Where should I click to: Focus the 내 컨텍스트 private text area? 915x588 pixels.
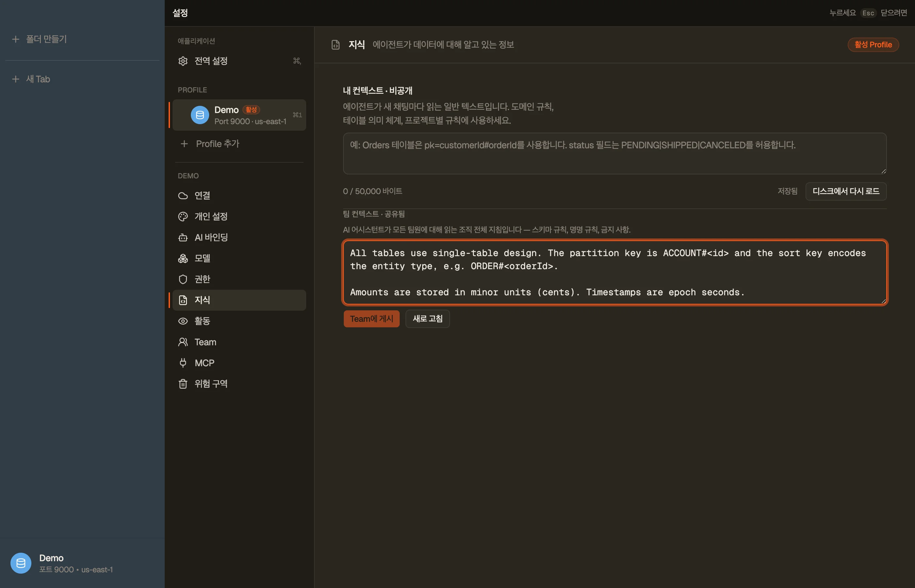[615, 154]
